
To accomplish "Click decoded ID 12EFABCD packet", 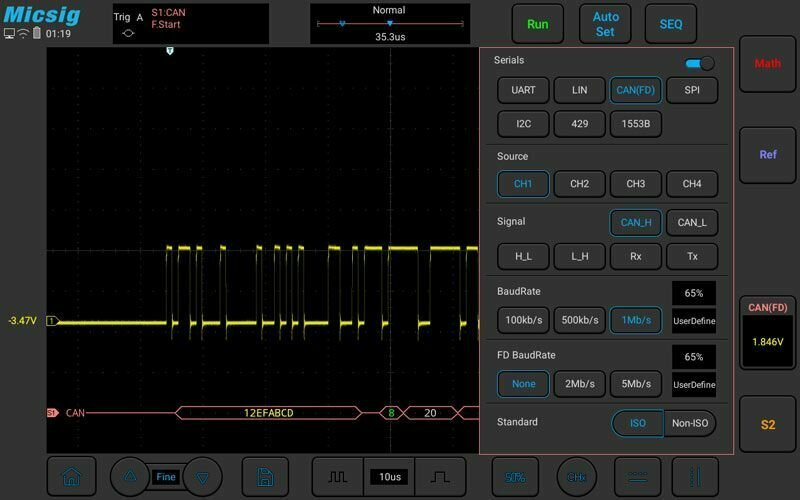I will 268,413.
